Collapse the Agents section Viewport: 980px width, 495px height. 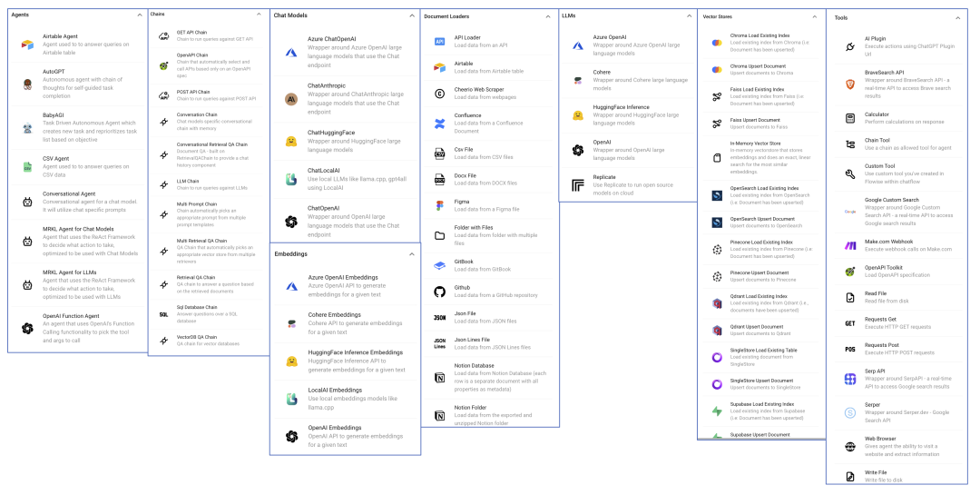tap(140, 15)
